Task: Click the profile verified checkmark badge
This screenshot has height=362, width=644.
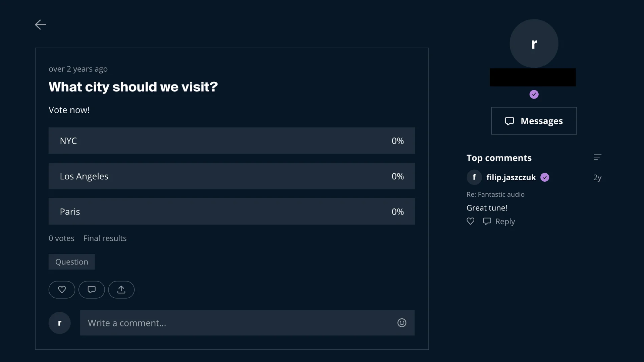Action: 534,94
